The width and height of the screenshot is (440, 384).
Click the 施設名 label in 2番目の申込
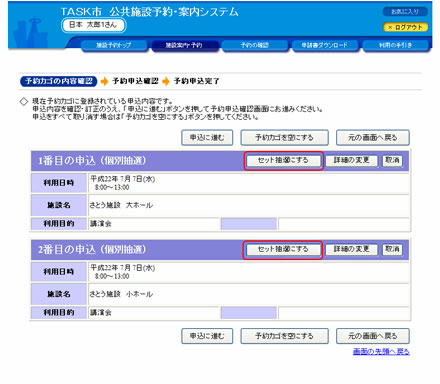coord(59,294)
